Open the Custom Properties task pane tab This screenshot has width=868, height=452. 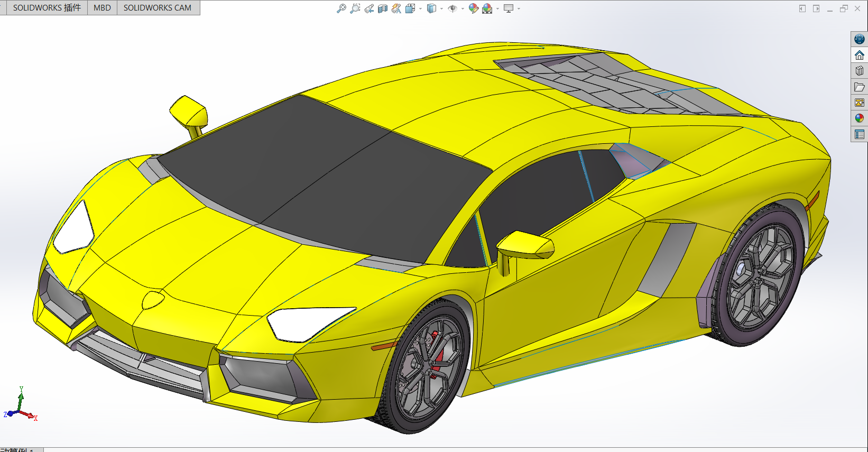pos(860,134)
